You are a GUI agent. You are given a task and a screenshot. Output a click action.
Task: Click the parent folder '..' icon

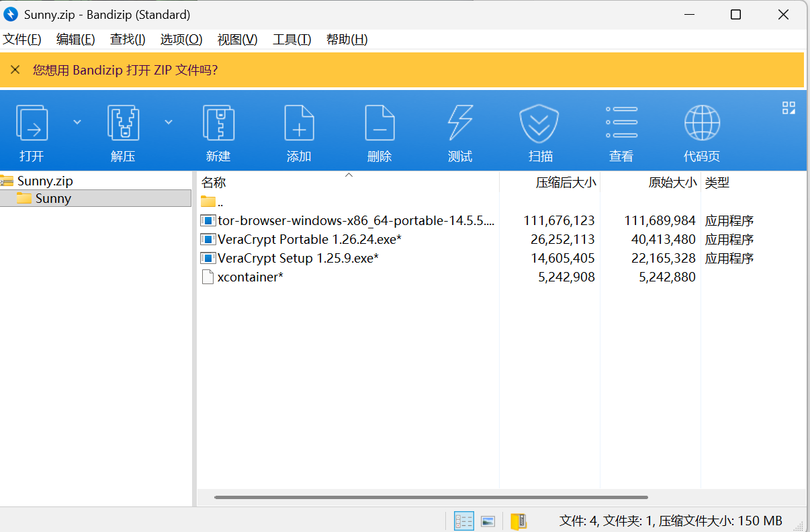[x=208, y=202]
